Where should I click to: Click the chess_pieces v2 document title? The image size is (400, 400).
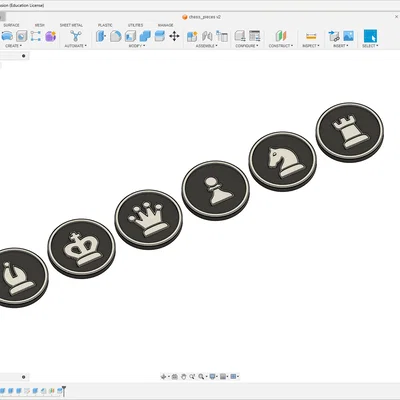click(x=205, y=17)
